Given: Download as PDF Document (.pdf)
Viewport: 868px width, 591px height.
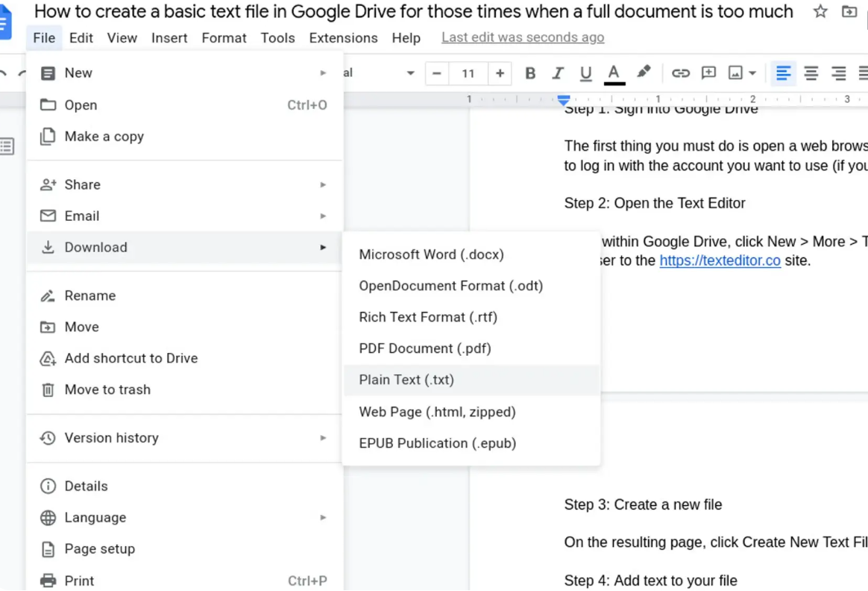Looking at the screenshot, I should coord(471,348).
